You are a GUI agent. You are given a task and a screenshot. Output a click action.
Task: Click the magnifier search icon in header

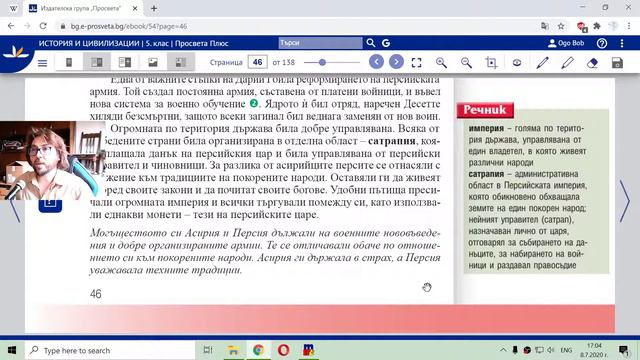tap(371, 43)
